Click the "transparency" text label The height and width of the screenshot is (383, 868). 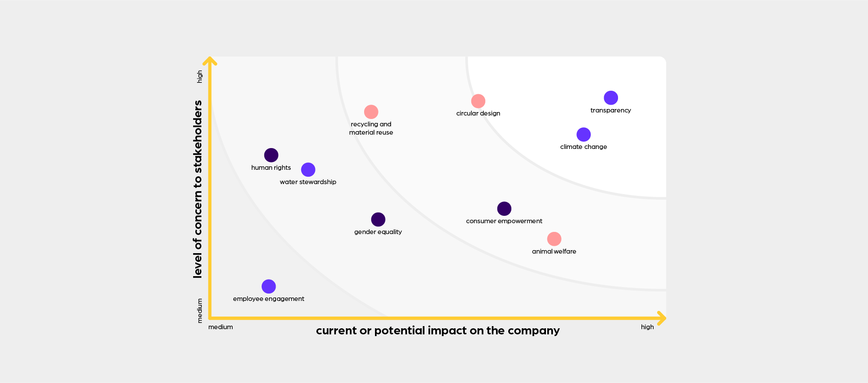[x=611, y=110]
